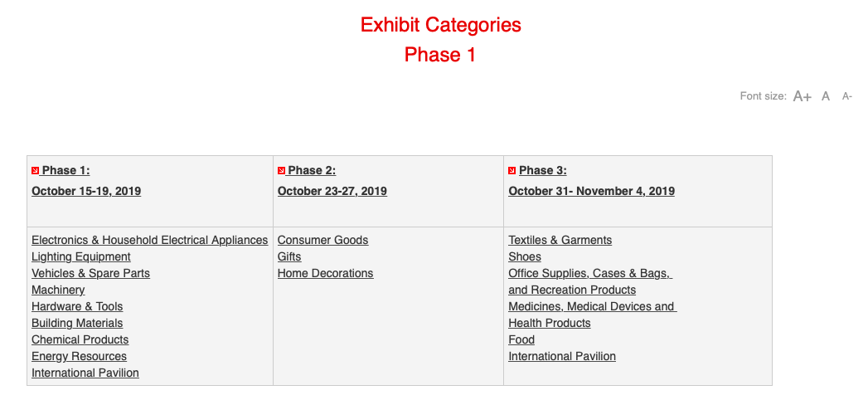Go to the Machinery category
Screen dimensions: 868x405
[58, 290]
